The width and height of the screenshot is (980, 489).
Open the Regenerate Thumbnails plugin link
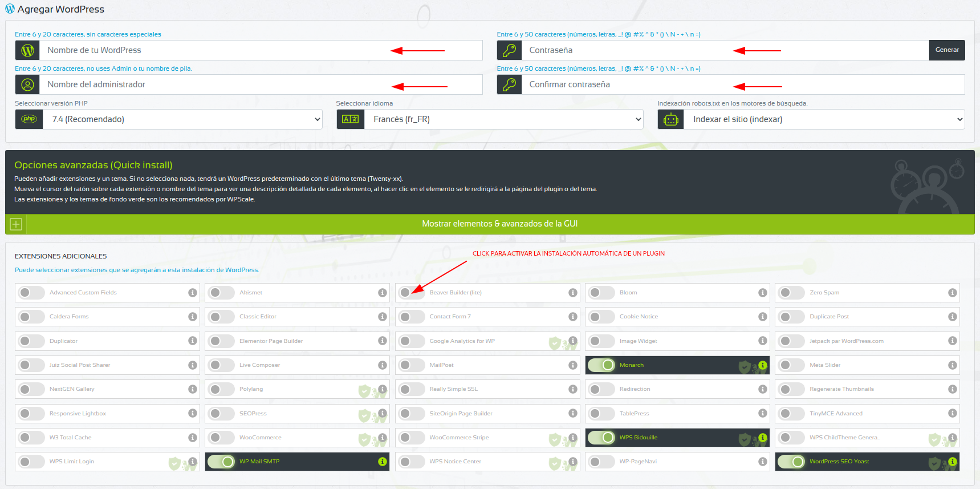point(841,389)
